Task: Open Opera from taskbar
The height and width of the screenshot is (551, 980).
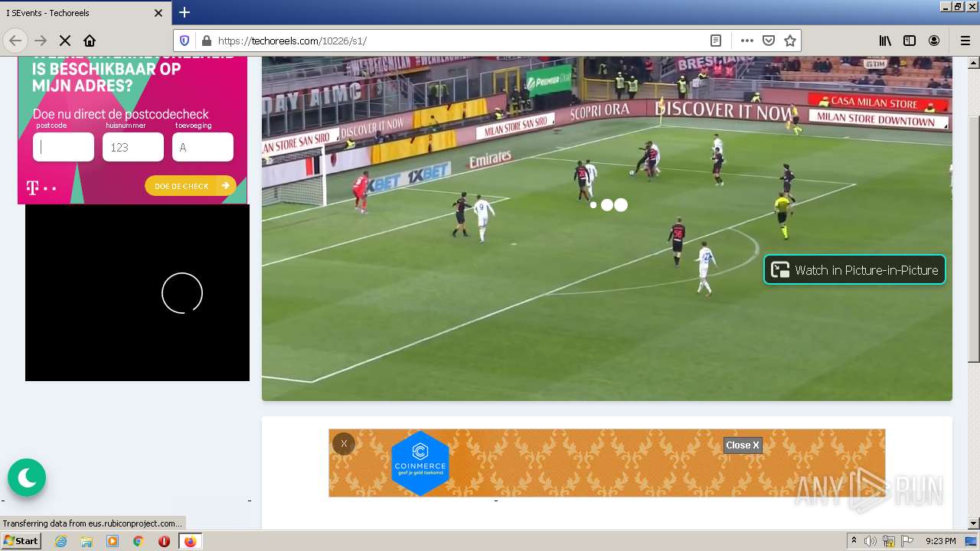Action: tap(164, 541)
